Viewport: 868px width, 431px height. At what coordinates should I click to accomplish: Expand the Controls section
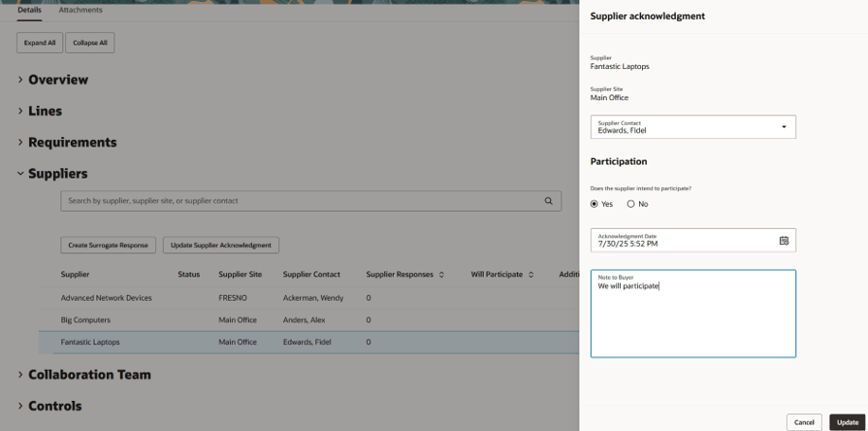pyautogui.click(x=20, y=406)
